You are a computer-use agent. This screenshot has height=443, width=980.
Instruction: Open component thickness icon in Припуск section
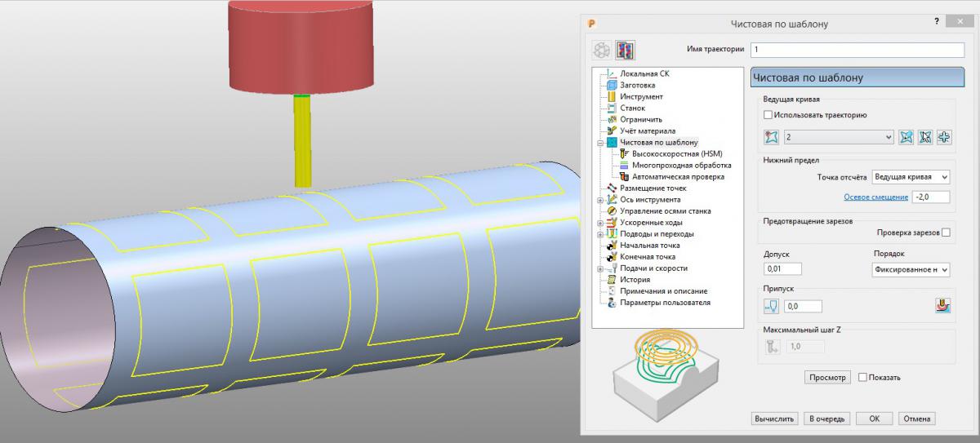pos(943,306)
